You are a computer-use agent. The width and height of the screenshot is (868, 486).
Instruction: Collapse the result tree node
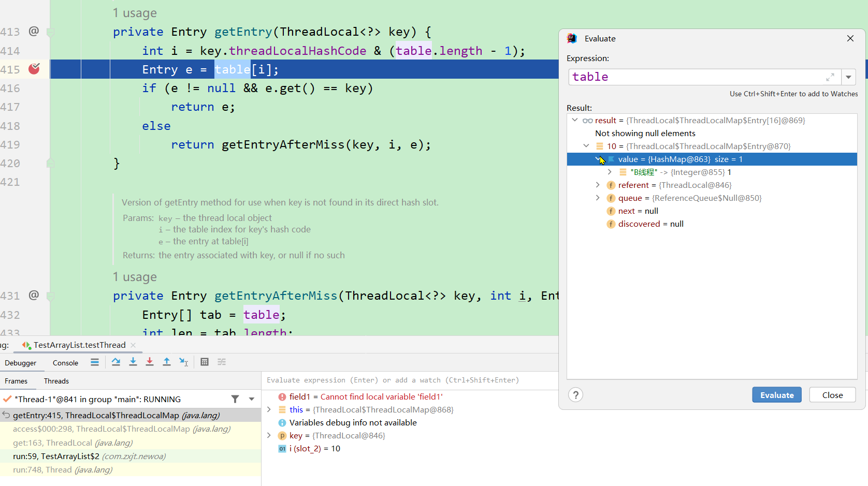tap(575, 120)
